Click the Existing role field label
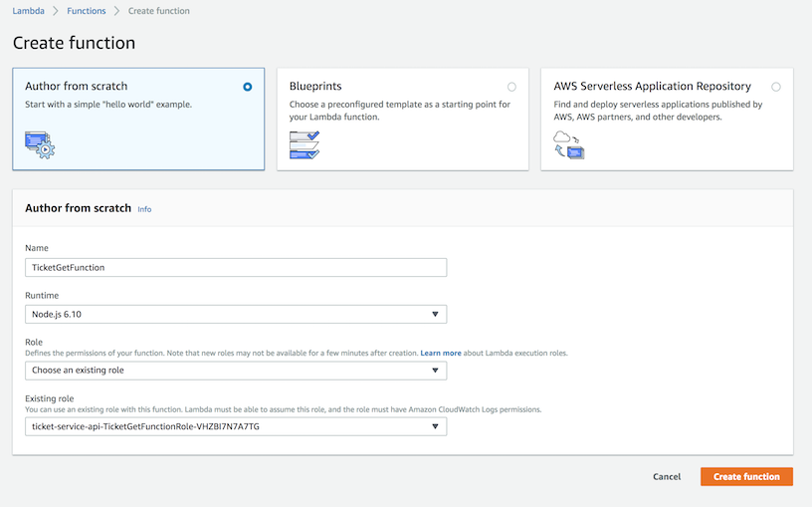Viewport: 812px width, 507px height. click(49, 398)
